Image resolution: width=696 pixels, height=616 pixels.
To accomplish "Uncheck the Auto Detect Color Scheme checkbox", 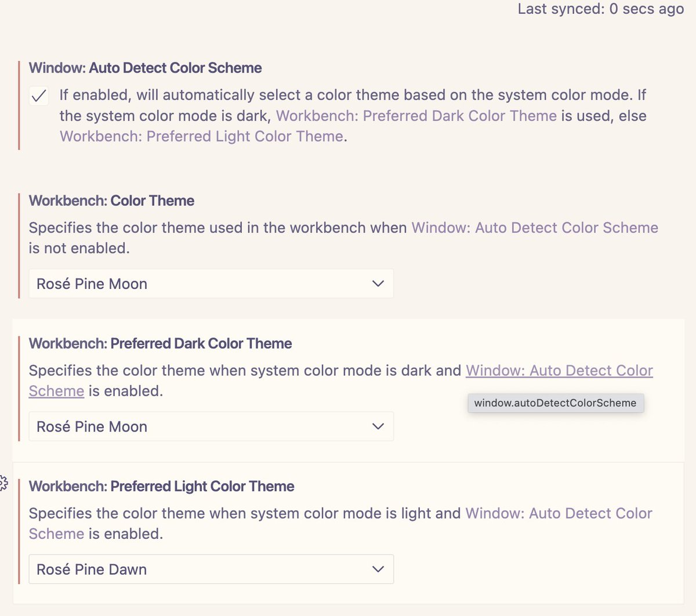I will 39,96.
